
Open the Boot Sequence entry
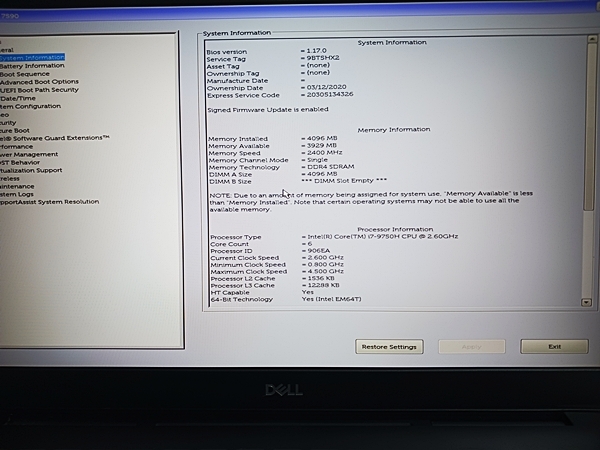(25, 74)
